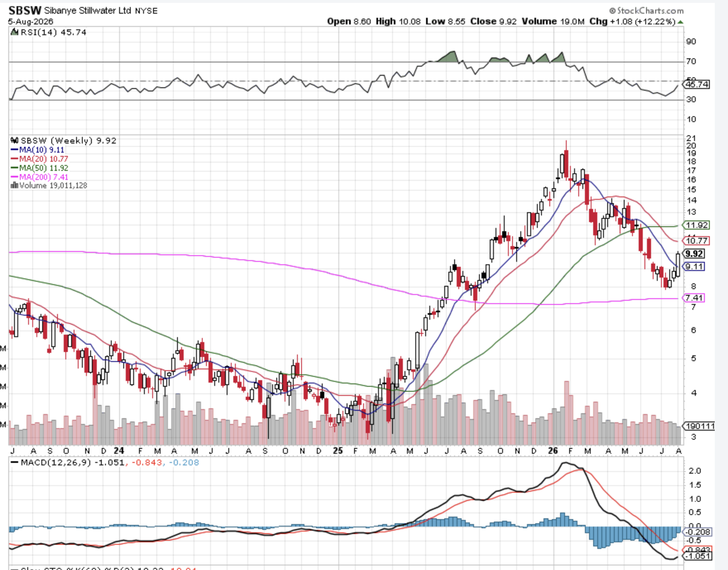Select the green MA(50) line swatch in legend
This screenshot has height=570, width=728.
coord(14,168)
